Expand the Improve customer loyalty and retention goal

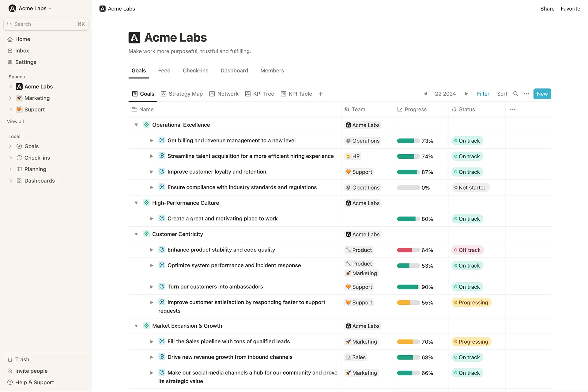pyautogui.click(x=152, y=172)
